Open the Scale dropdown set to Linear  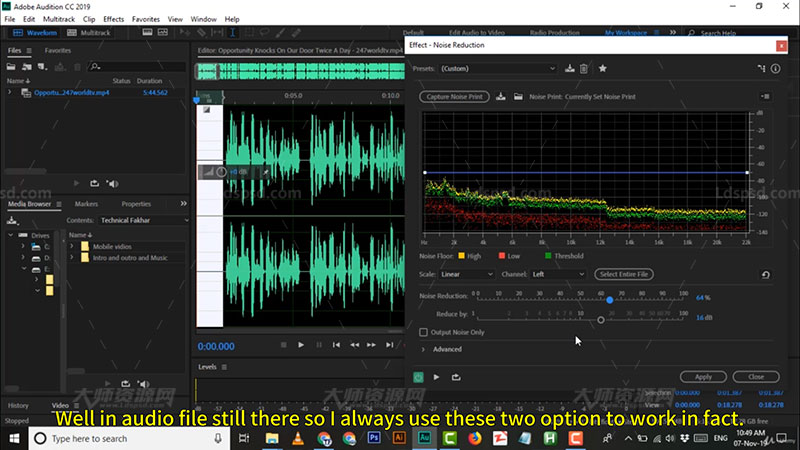tap(467, 274)
